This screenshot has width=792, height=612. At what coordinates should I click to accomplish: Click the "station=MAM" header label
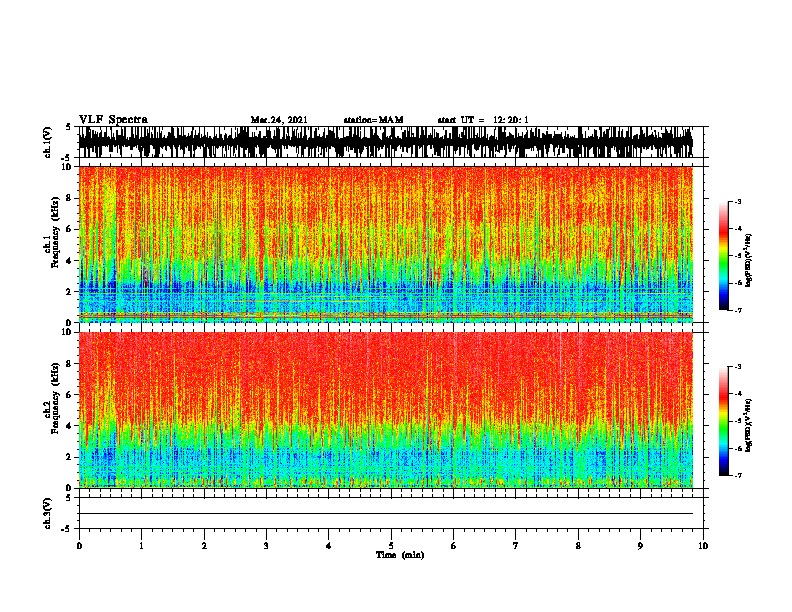(374, 120)
